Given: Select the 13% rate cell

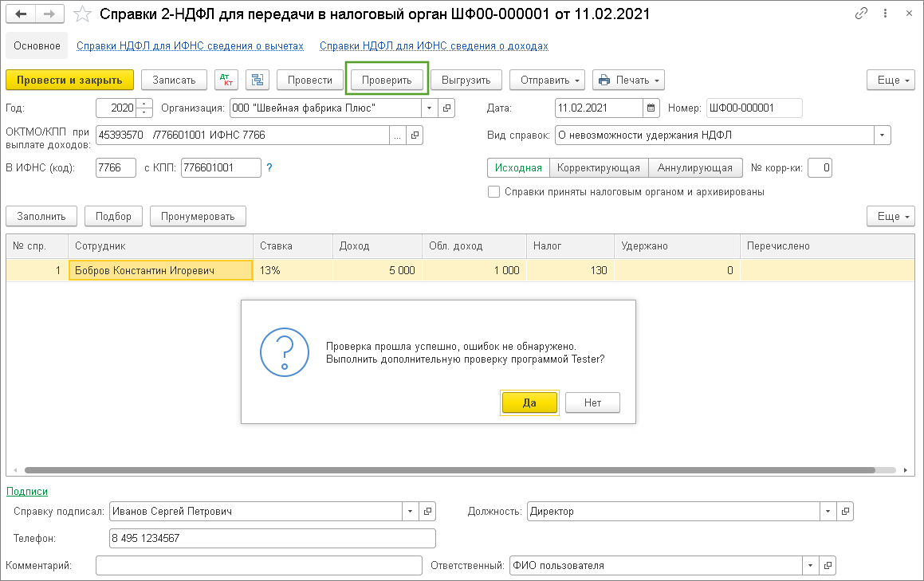Looking at the screenshot, I should point(293,270).
